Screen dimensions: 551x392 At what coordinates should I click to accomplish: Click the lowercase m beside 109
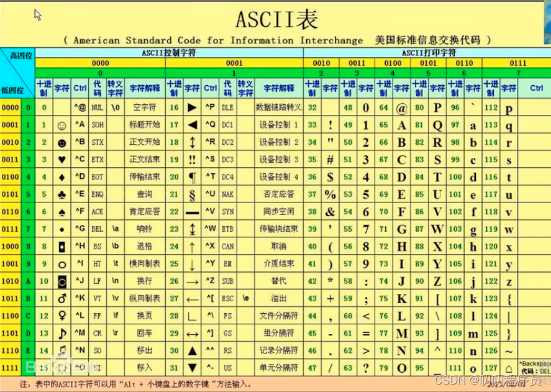473,334
